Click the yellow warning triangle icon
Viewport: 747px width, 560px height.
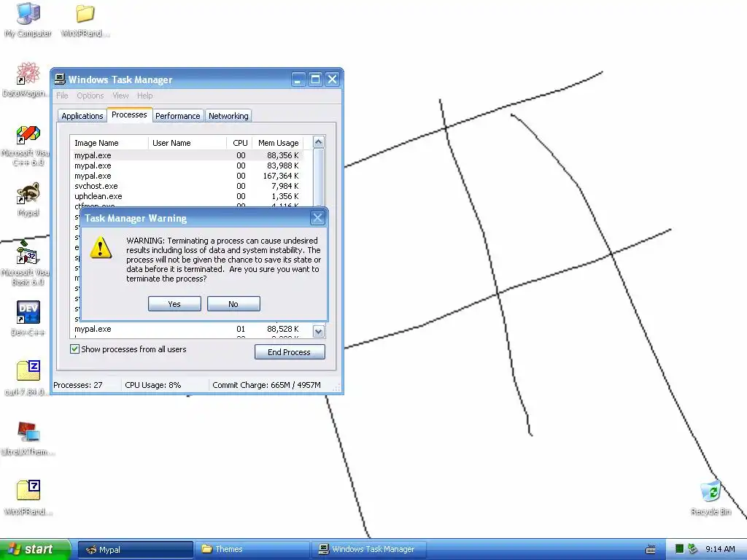(101, 248)
